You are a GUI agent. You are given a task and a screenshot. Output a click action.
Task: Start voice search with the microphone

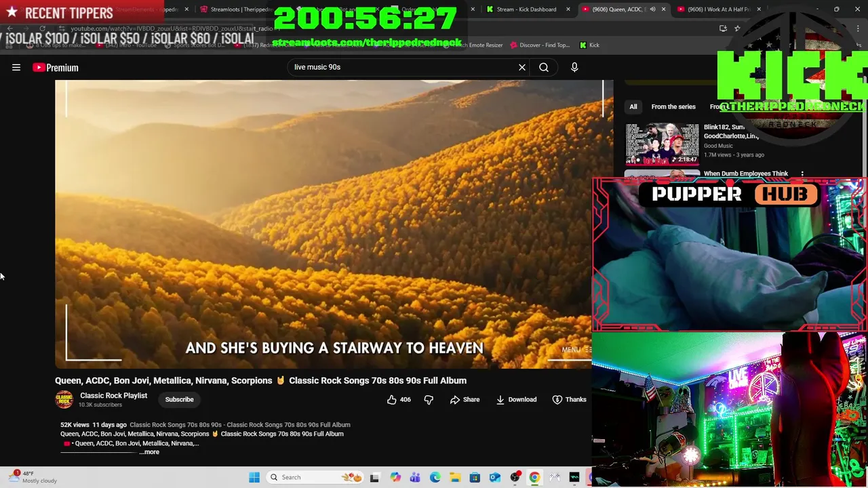pos(574,67)
